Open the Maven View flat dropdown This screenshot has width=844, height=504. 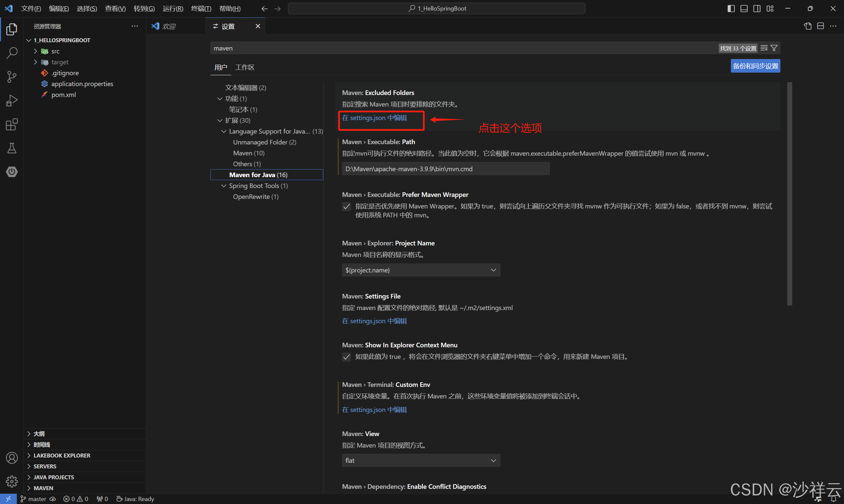[x=421, y=460]
